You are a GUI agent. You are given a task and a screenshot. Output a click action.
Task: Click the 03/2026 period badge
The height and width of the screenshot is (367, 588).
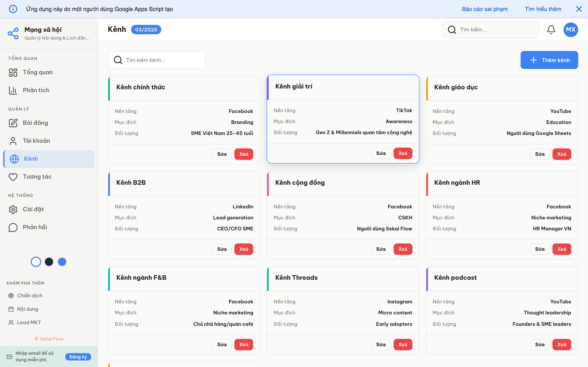point(146,29)
